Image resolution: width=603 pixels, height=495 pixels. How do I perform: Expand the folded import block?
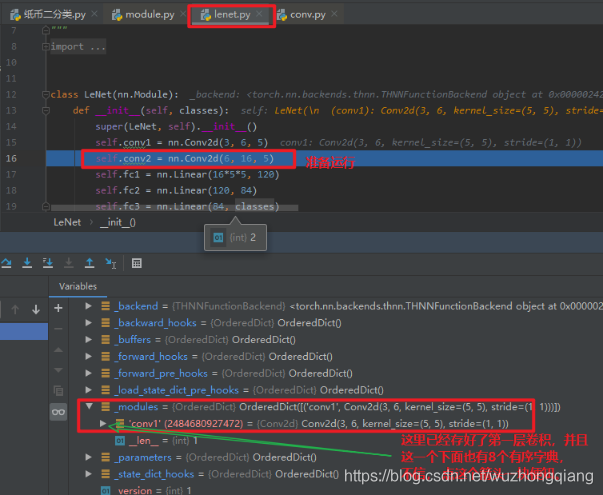pos(46,47)
